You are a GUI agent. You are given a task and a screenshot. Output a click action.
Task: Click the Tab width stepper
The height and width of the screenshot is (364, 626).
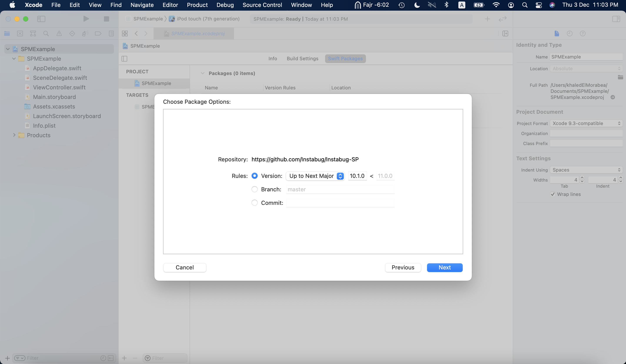pos(582,180)
